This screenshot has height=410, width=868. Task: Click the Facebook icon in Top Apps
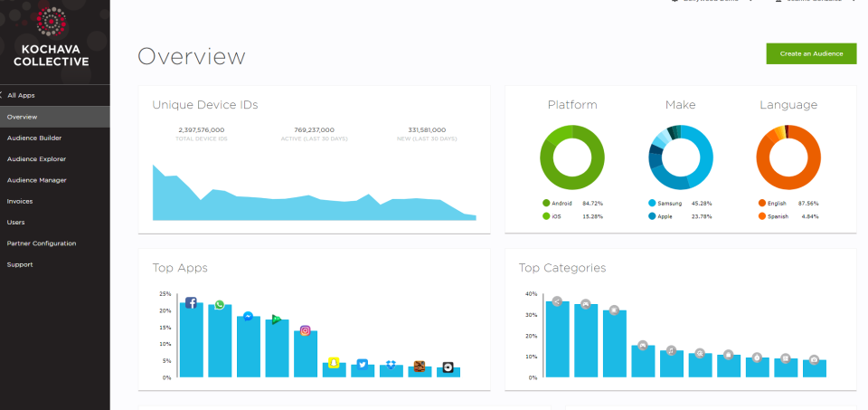coord(191,303)
